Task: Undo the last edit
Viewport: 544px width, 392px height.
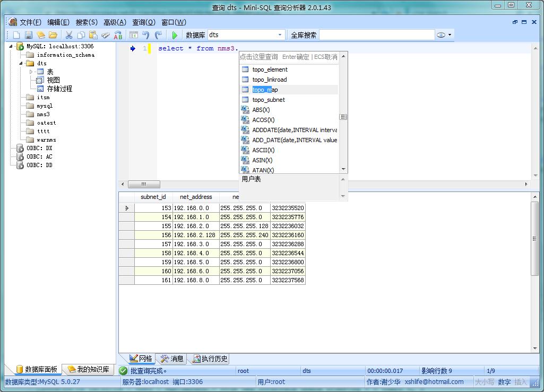Action: click(x=146, y=35)
